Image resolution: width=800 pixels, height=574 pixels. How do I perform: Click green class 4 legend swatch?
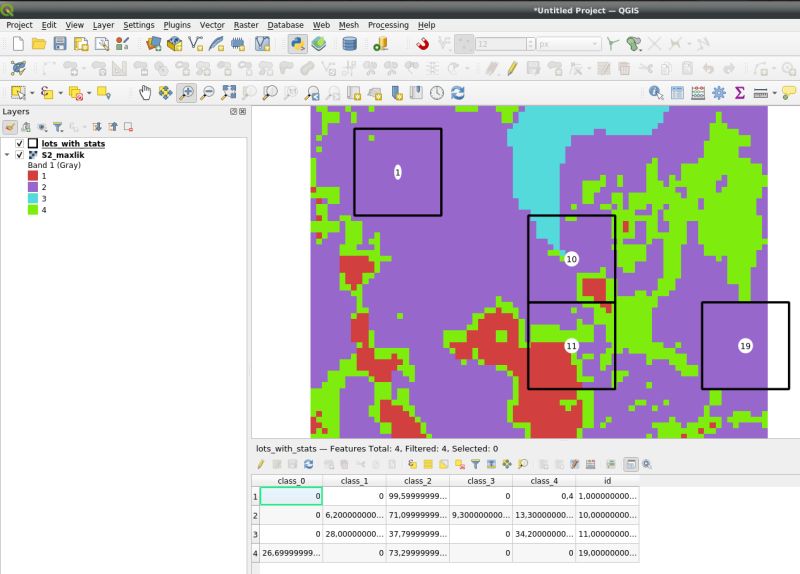(33, 210)
